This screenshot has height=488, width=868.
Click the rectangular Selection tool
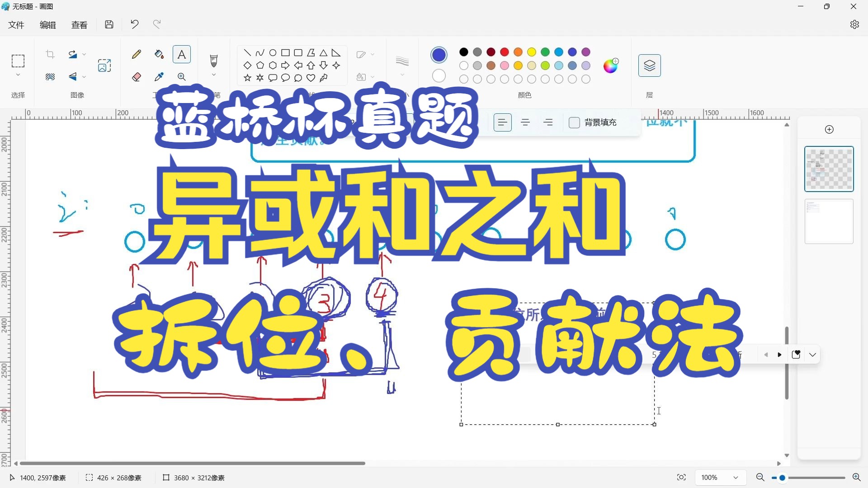tap(18, 61)
